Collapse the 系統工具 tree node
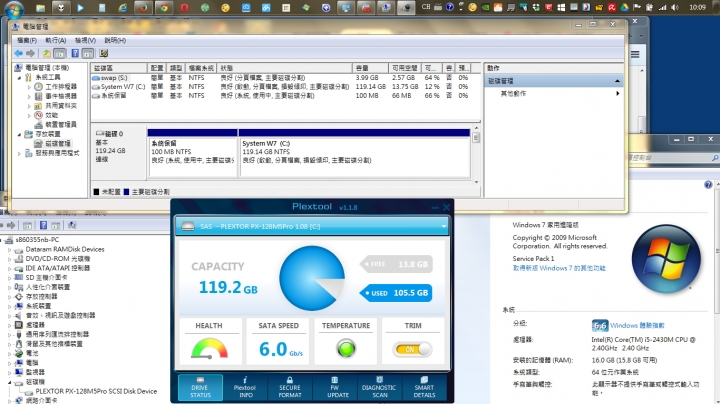This screenshot has height=404, width=720. point(20,78)
